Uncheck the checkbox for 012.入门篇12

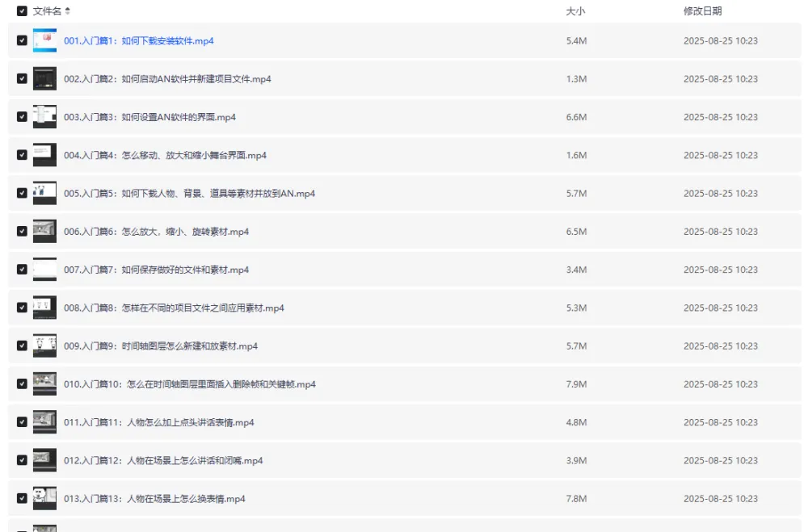(22, 460)
